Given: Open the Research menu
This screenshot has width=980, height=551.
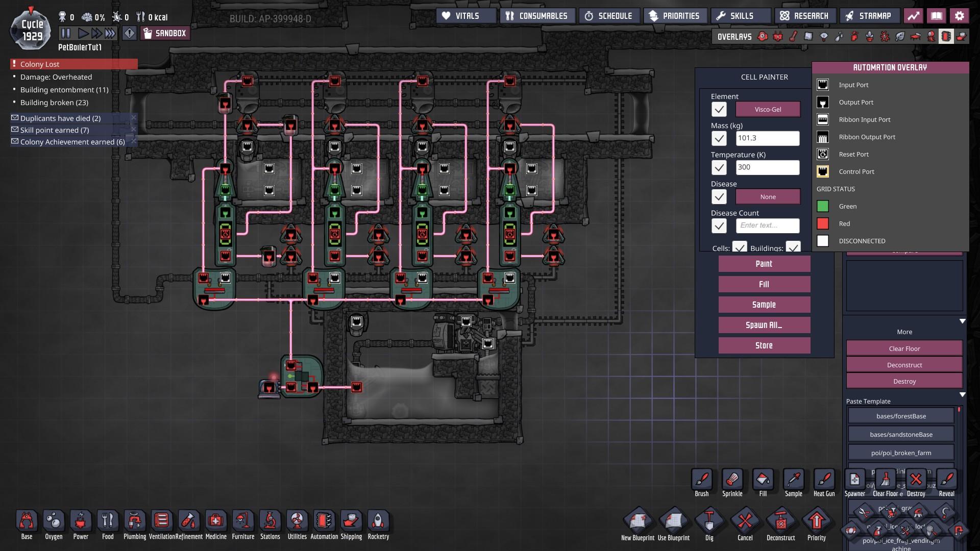Looking at the screenshot, I should (x=805, y=16).
